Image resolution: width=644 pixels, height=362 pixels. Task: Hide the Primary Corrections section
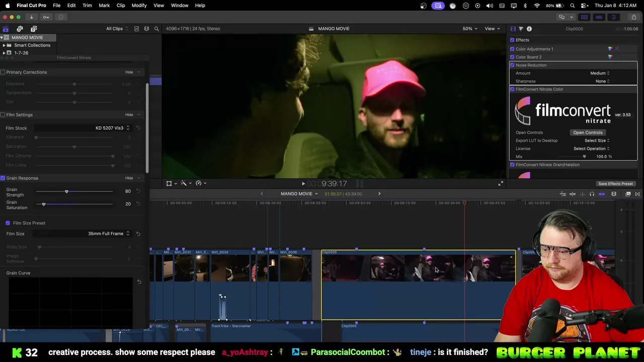129,72
